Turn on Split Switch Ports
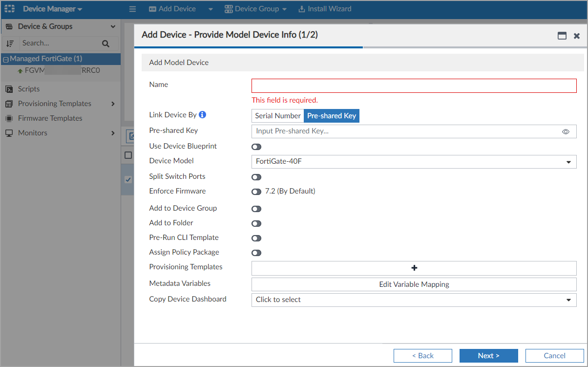 pos(256,177)
